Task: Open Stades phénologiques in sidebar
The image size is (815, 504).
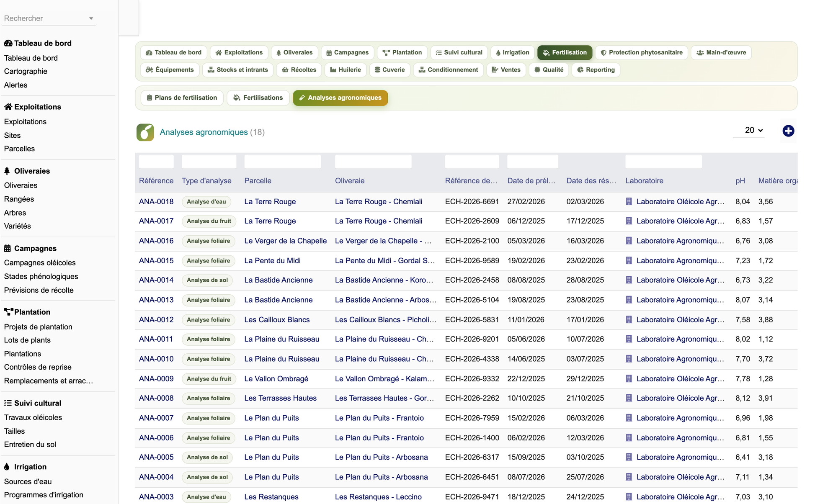Action: 41,277
